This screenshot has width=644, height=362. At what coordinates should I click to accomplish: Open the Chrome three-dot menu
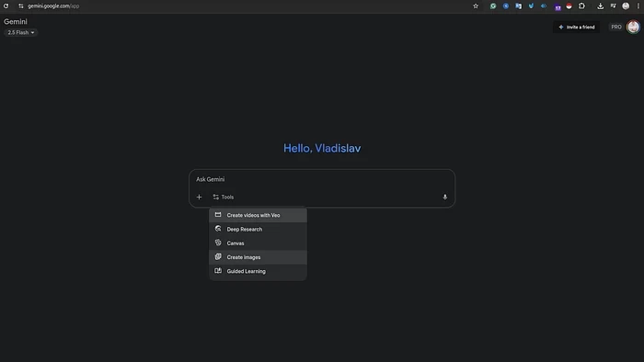coord(638,6)
